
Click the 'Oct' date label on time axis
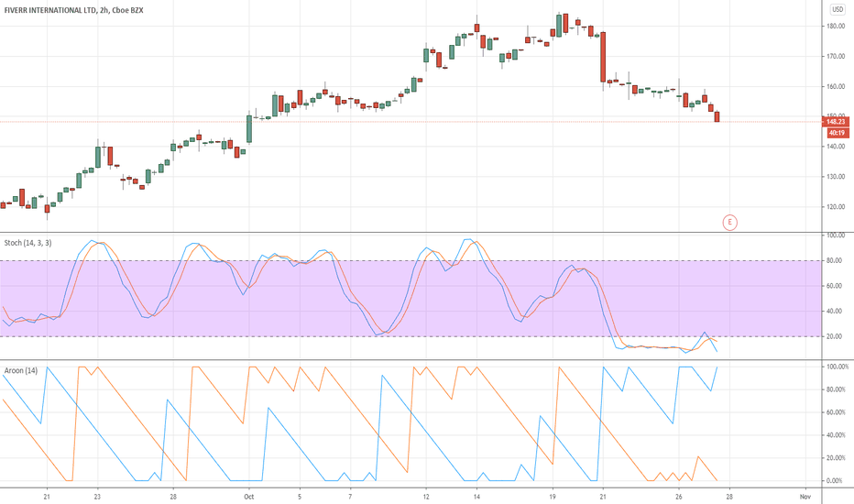249,497
